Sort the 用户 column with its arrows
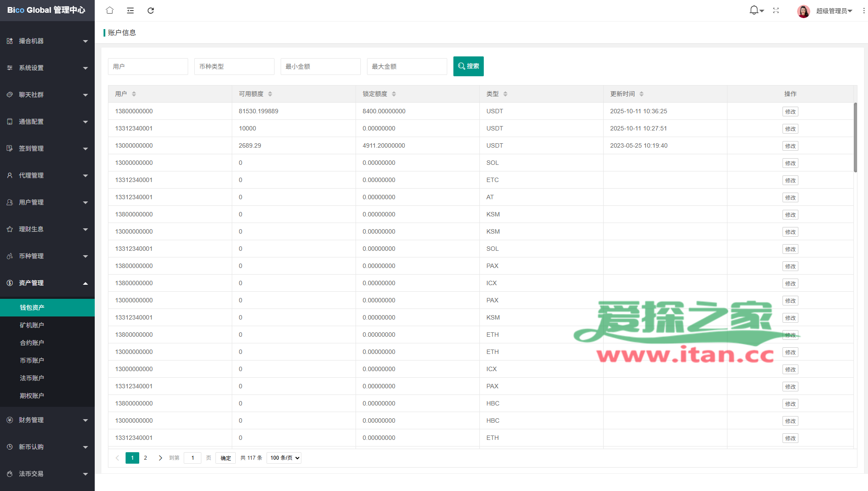 [134, 94]
